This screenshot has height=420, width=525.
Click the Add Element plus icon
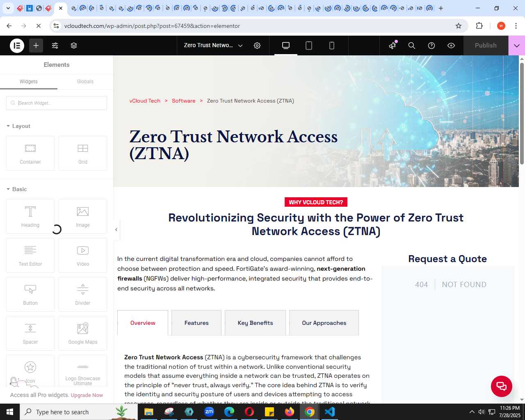coord(36,46)
